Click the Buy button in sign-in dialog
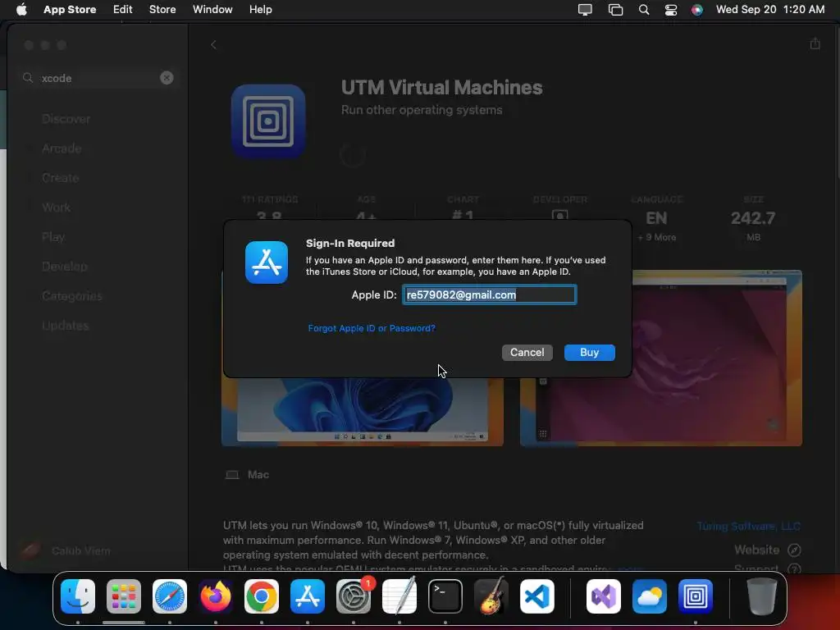The height and width of the screenshot is (630, 840). (589, 353)
